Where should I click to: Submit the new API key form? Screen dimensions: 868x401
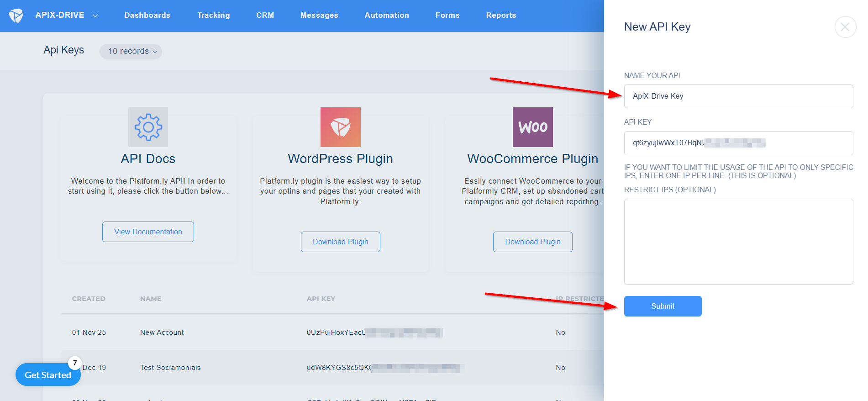663,306
